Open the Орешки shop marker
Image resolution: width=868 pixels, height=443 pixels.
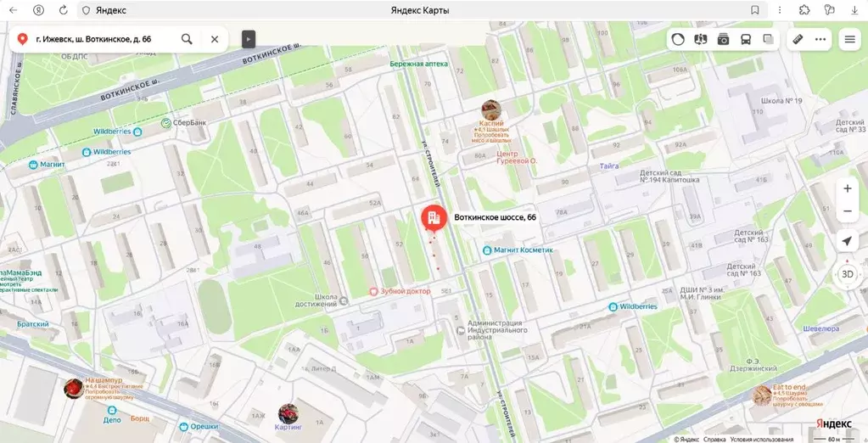coord(184,426)
